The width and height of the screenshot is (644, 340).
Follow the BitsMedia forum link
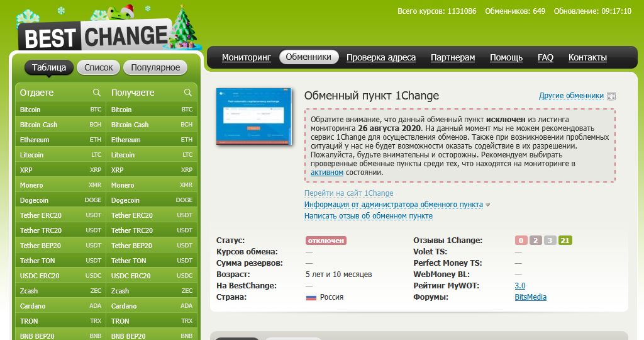click(x=530, y=297)
